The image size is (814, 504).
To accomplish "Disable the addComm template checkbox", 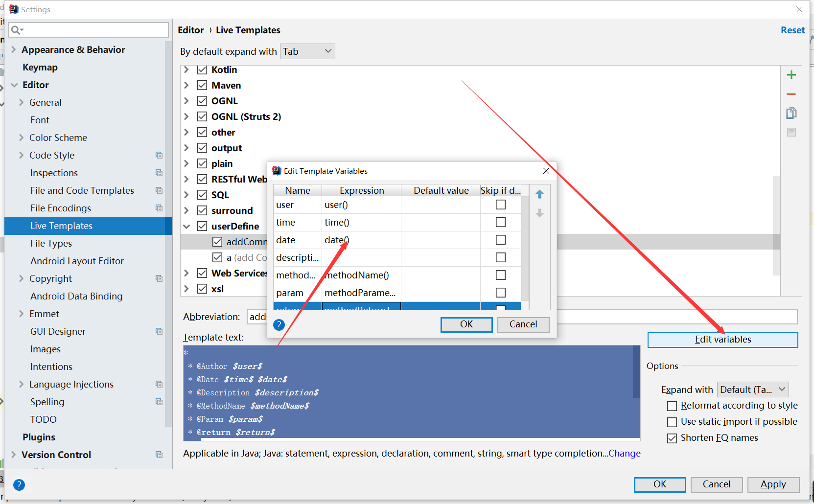I will pos(217,242).
